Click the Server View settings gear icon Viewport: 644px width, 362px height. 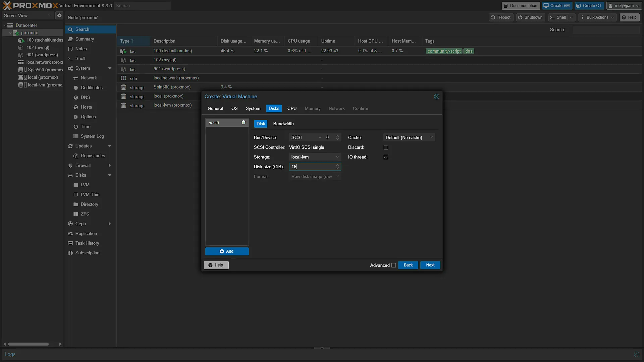click(59, 15)
